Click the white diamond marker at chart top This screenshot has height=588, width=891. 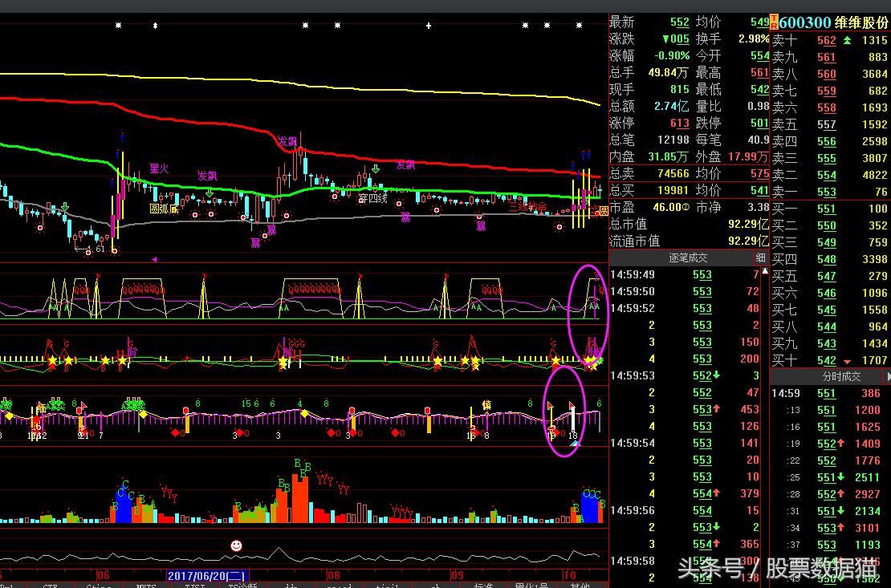point(155,26)
